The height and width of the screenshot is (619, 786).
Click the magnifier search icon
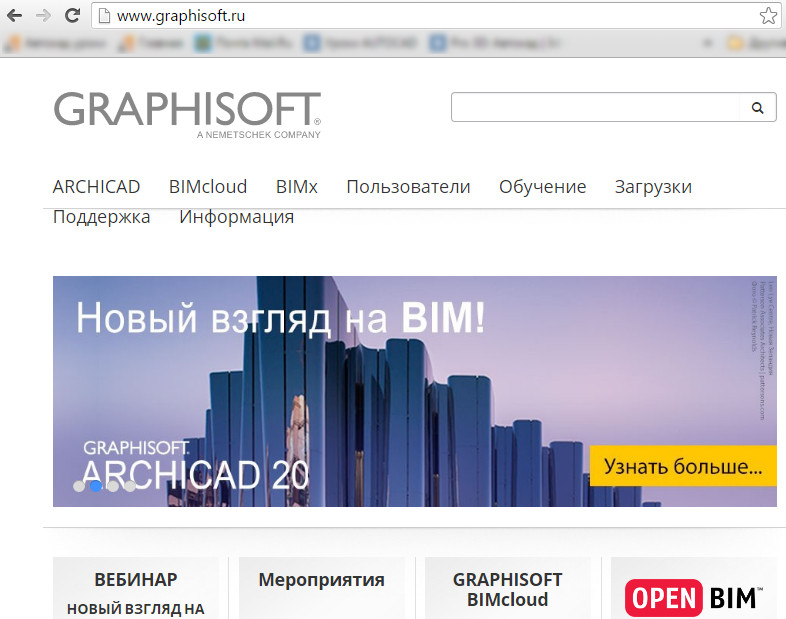(757, 107)
